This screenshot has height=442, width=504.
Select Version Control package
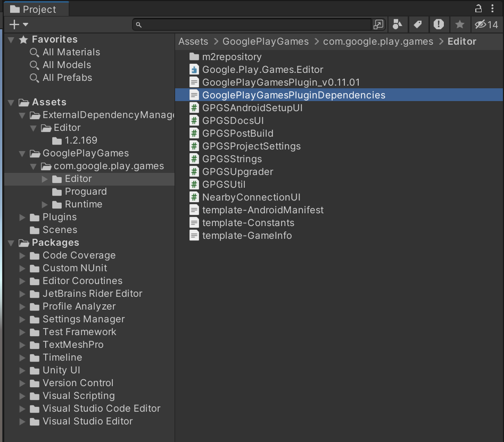78,383
